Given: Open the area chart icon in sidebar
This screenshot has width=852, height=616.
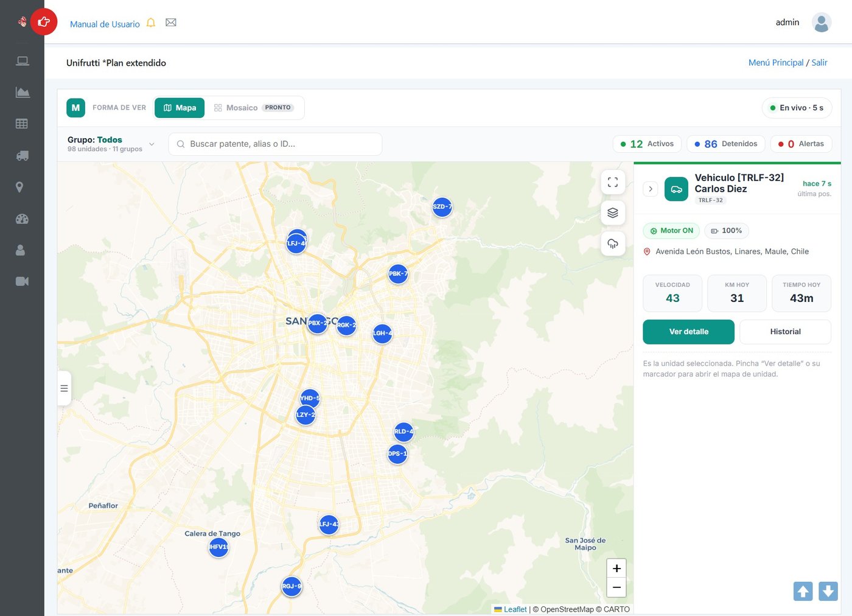Looking at the screenshot, I should [x=23, y=93].
